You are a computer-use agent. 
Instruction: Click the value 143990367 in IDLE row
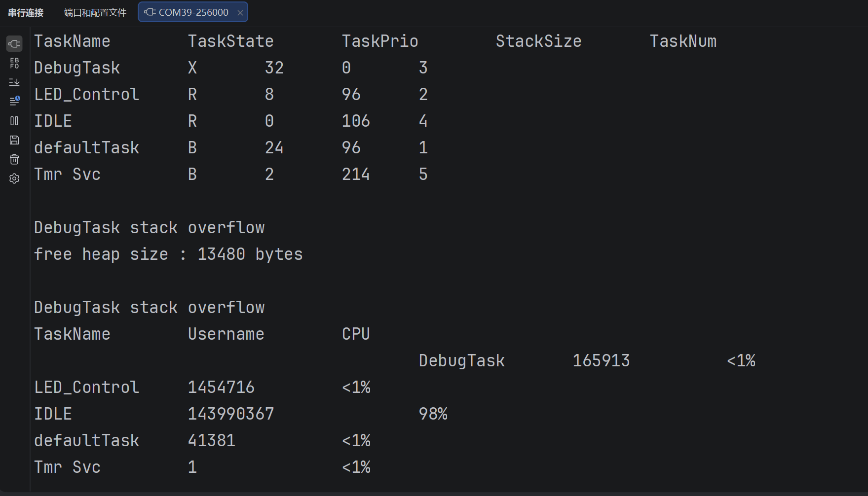pos(230,414)
